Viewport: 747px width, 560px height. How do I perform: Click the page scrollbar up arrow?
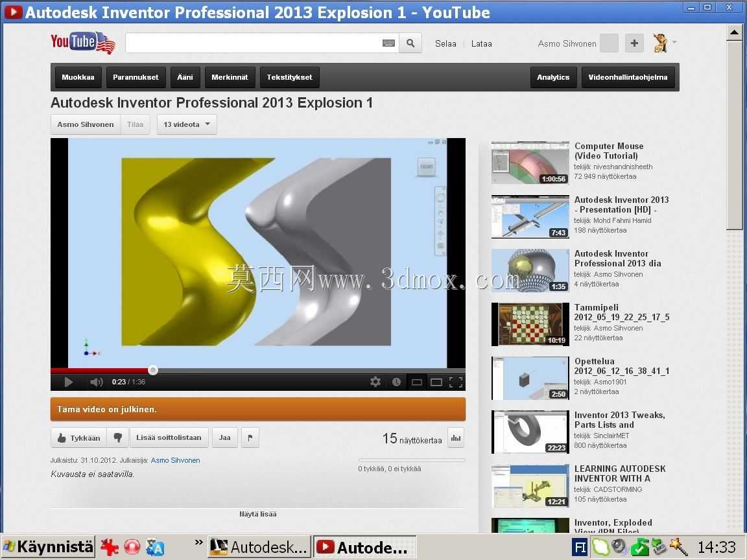(734, 32)
